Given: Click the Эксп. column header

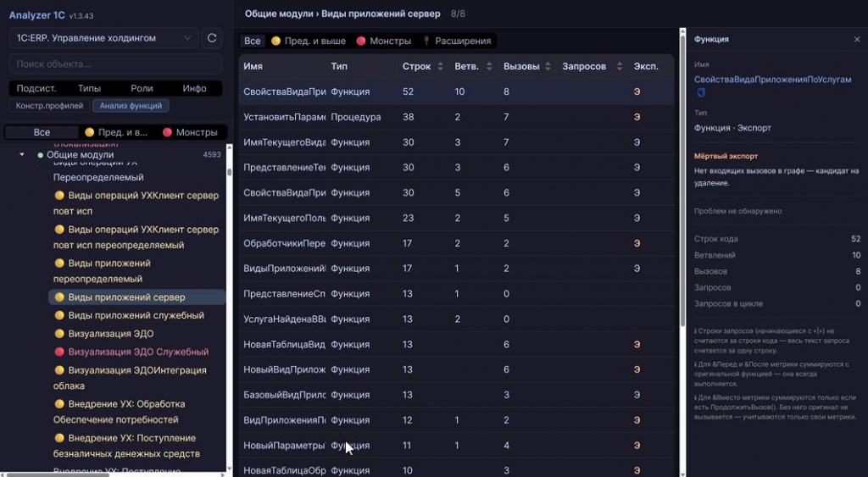Looking at the screenshot, I should (x=646, y=66).
